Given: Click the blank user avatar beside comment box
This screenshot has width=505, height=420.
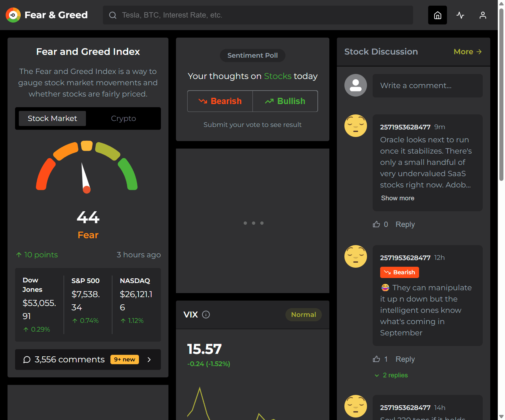Looking at the screenshot, I should [356, 85].
